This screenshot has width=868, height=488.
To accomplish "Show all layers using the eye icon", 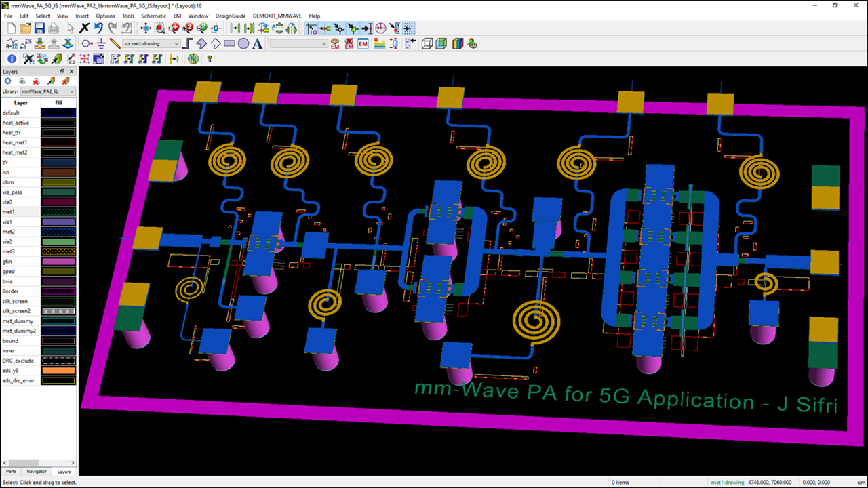I will 22,81.
